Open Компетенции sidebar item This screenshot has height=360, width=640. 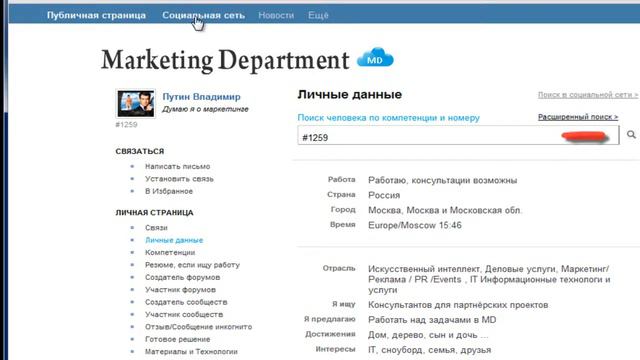(170, 253)
